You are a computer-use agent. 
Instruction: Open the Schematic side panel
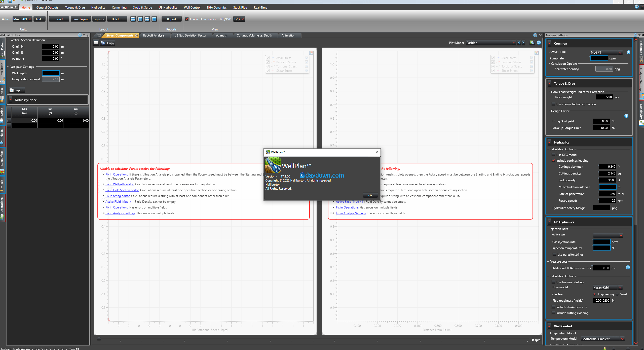pos(641,50)
